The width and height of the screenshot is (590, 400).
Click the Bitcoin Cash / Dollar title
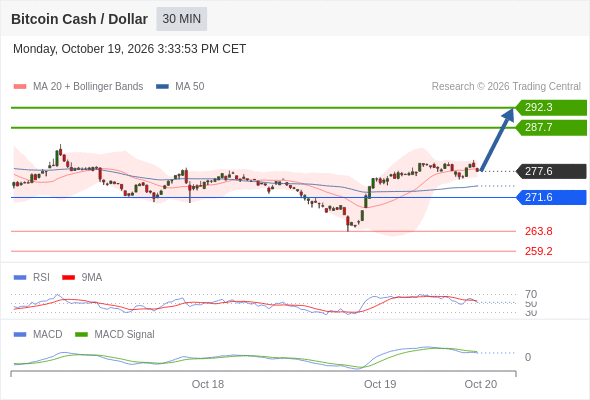coord(79,19)
